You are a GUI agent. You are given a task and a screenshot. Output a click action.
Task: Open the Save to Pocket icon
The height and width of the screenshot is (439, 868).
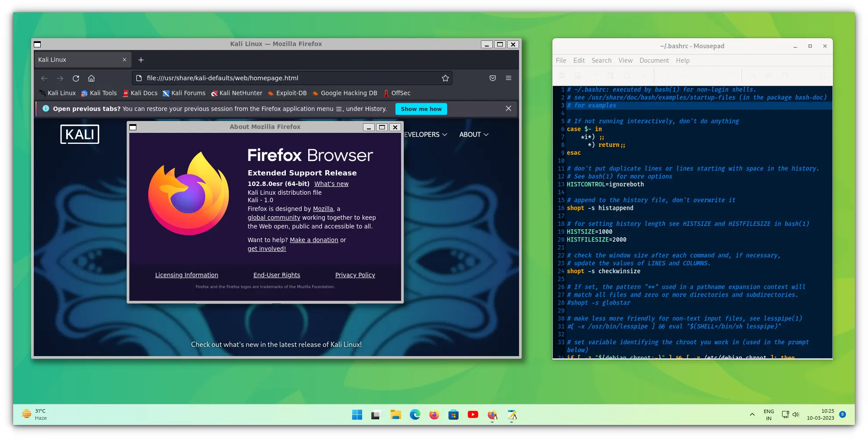click(493, 78)
